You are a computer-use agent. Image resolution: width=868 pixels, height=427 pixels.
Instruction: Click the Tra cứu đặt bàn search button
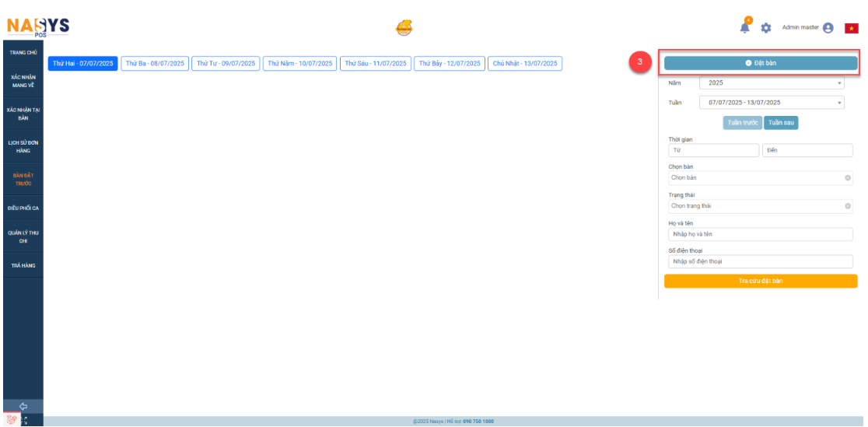[761, 281]
